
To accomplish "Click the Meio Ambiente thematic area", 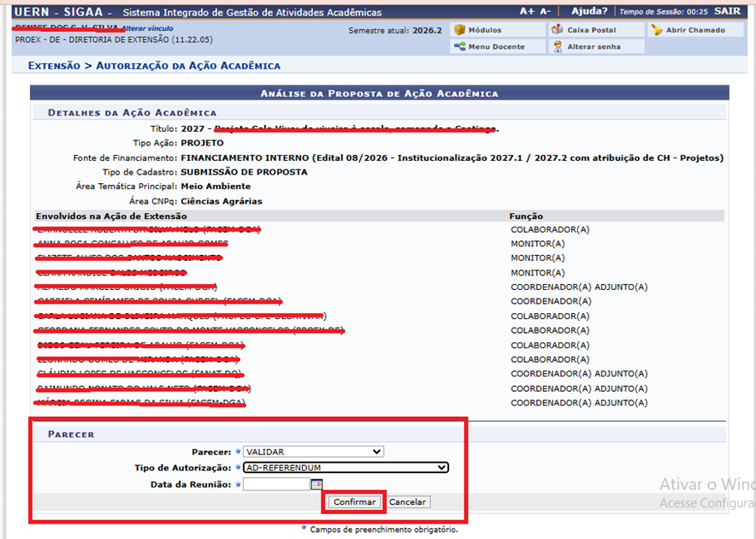I will (x=216, y=187).
